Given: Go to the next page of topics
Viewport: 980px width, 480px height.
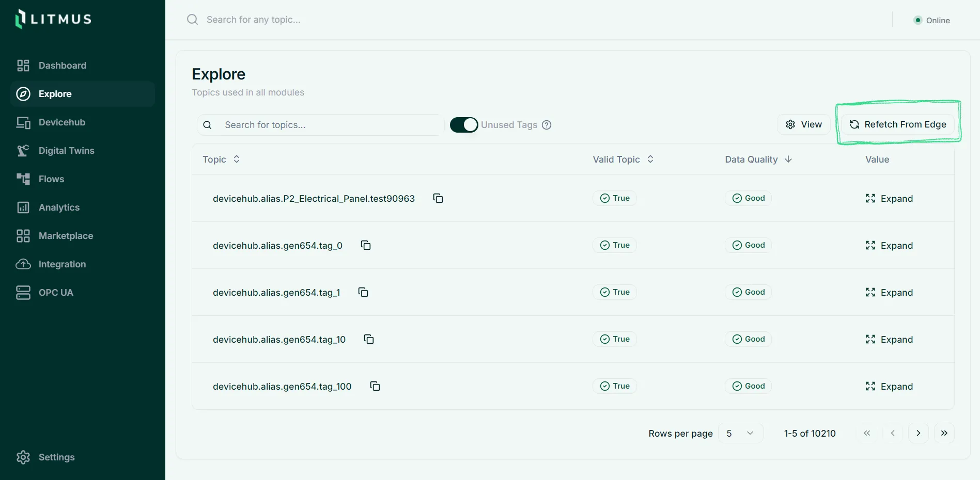Looking at the screenshot, I should [918, 433].
